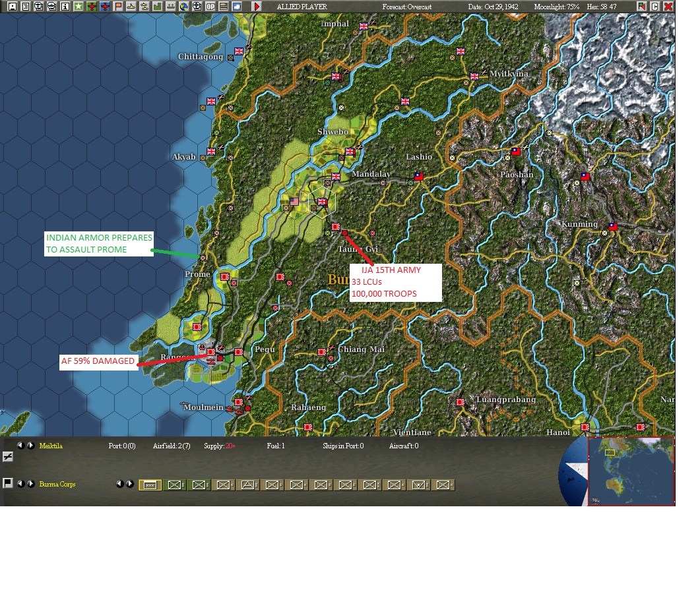Image resolution: width=700 pixels, height=592 pixels.
Task: Click red plane icon on green background
Action: tap(92, 6)
